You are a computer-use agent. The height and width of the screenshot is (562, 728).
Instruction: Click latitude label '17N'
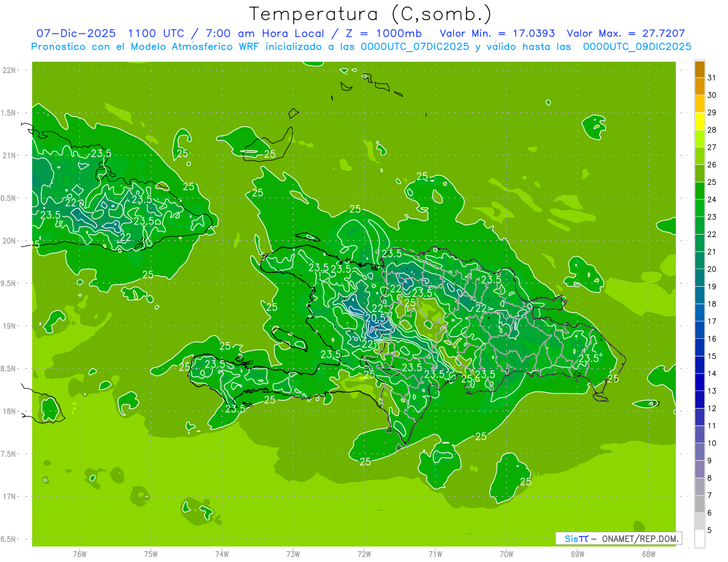tap(10, 497)
